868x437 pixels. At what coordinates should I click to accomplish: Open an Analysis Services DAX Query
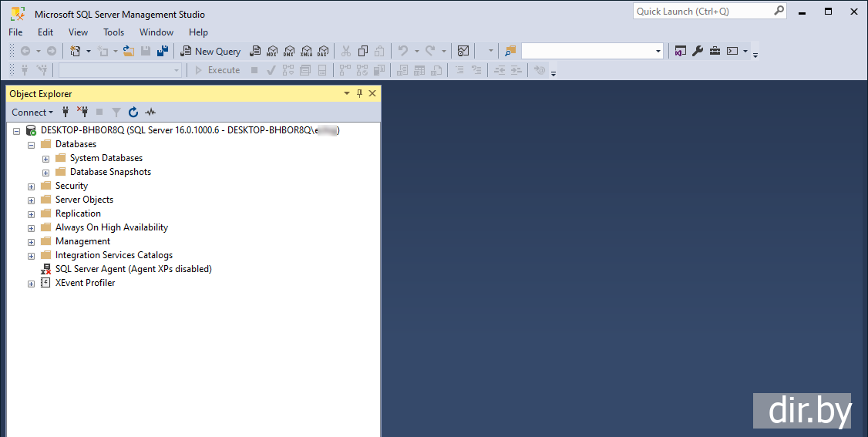click(323, 51)
